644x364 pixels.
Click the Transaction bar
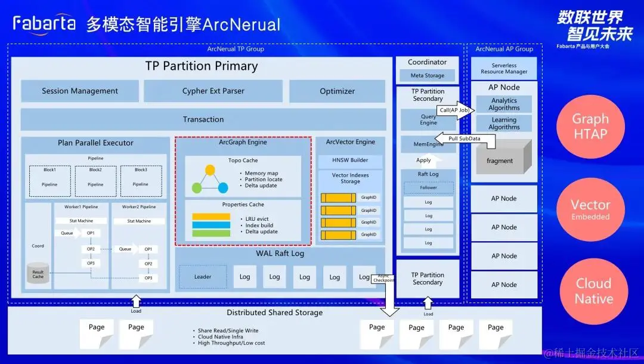[203, 119]
